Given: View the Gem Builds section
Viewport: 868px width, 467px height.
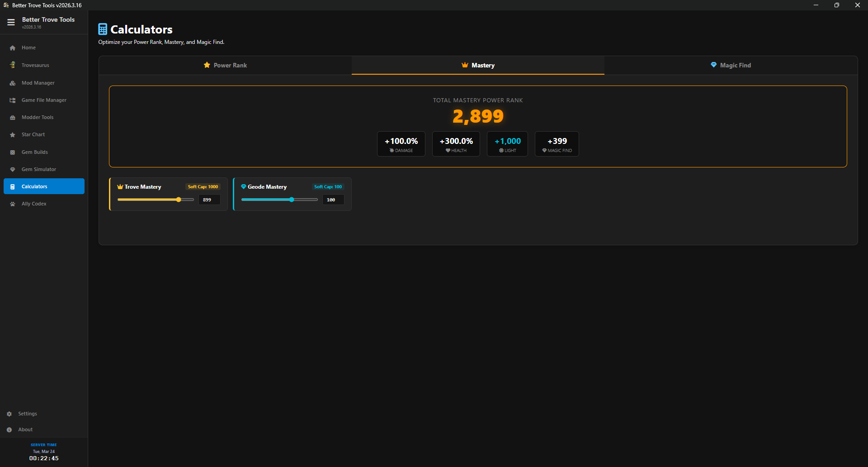Looking at the screenshot, I should (34, 152).
